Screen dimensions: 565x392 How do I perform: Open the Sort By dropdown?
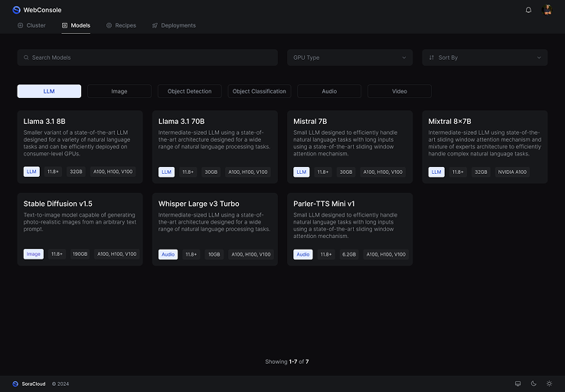pyautogui.click(x=485, y=57)
